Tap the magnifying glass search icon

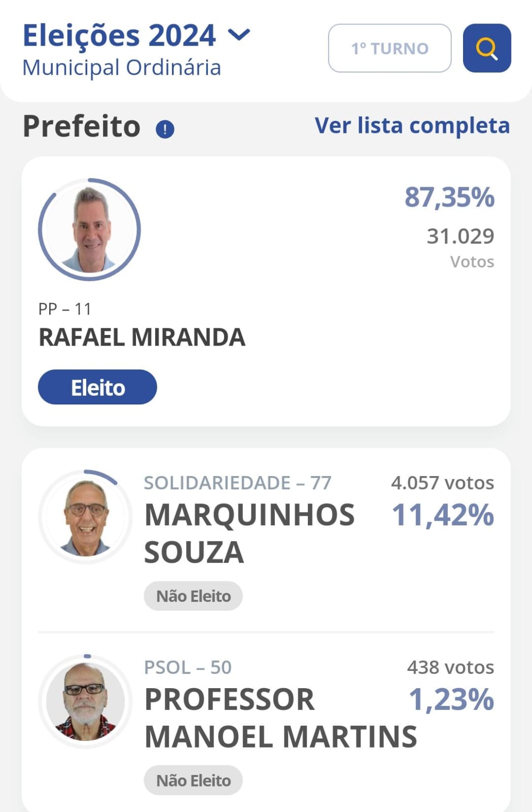point(487,48)
